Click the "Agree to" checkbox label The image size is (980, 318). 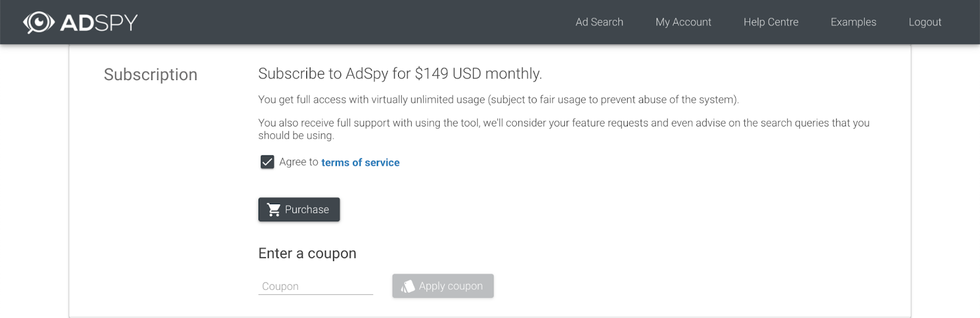coord(298,162)
